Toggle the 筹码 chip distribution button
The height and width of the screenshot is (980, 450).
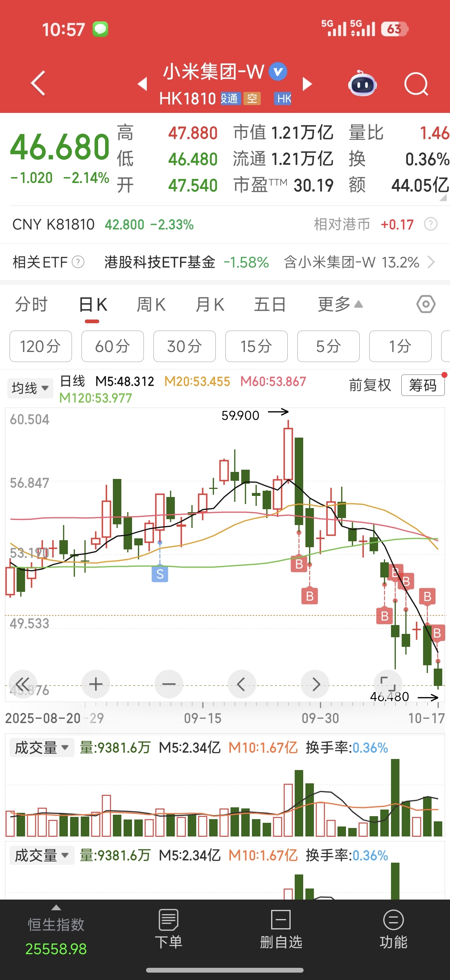[423, 385]
